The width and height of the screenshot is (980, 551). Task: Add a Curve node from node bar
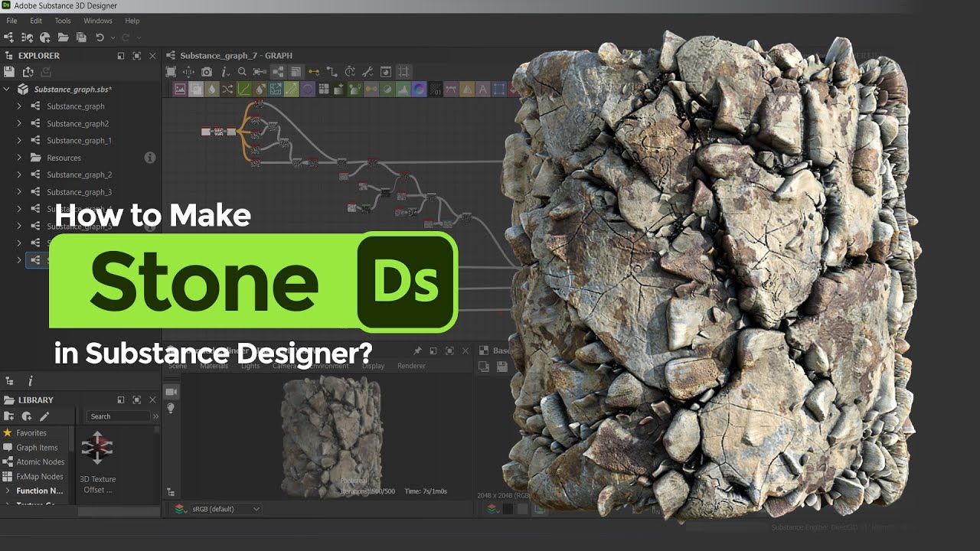(243, 90)
